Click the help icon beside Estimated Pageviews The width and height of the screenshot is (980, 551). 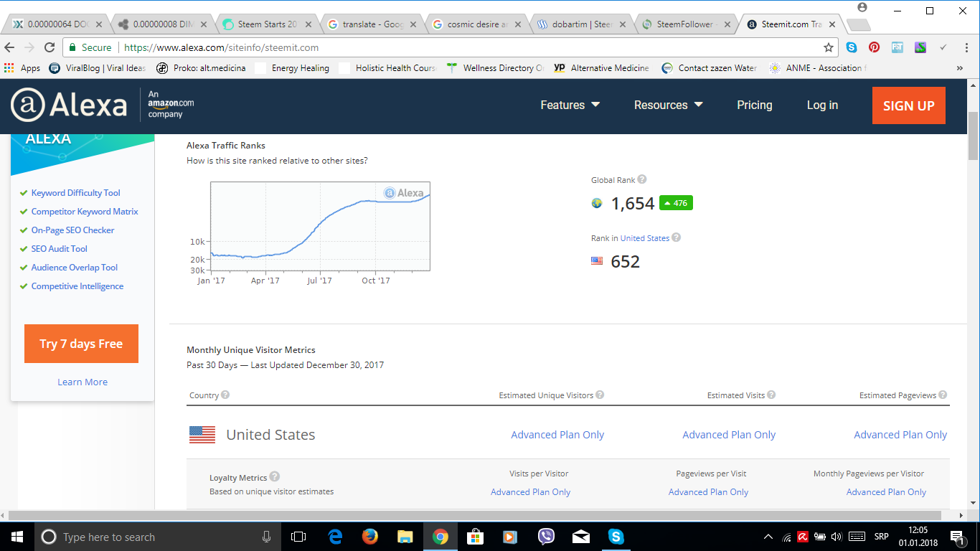(943, 395)
